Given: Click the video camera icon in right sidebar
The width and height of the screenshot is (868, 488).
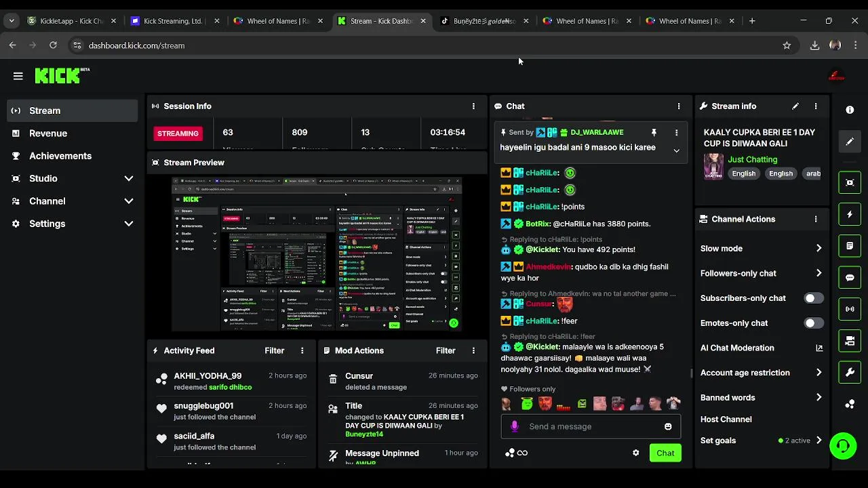Looking at the screenshot, I should (850, 341).
